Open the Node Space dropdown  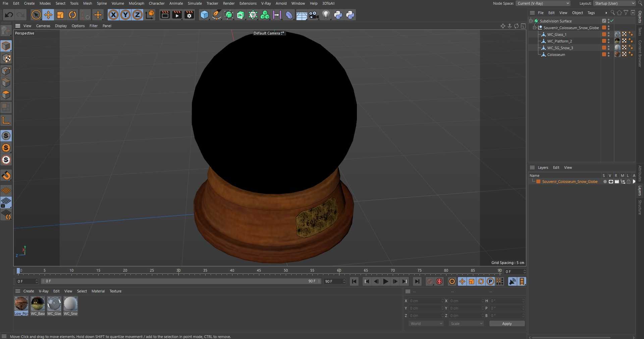(543, 3)
